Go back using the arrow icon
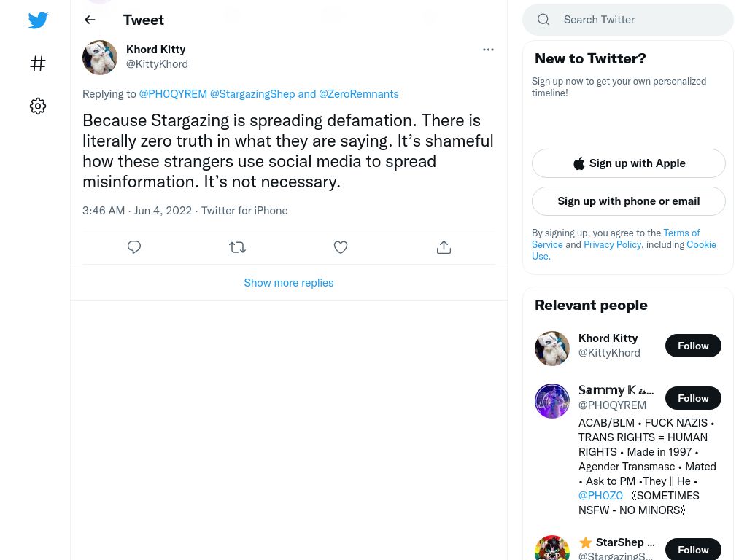The height and width of the screenshot is (560, 747). [x=90, y=20]
